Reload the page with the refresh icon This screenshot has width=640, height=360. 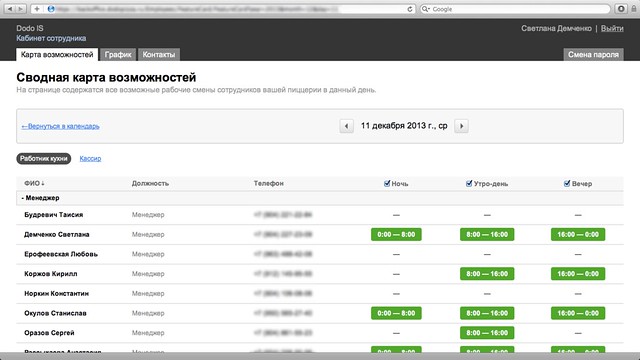(410, 9)
